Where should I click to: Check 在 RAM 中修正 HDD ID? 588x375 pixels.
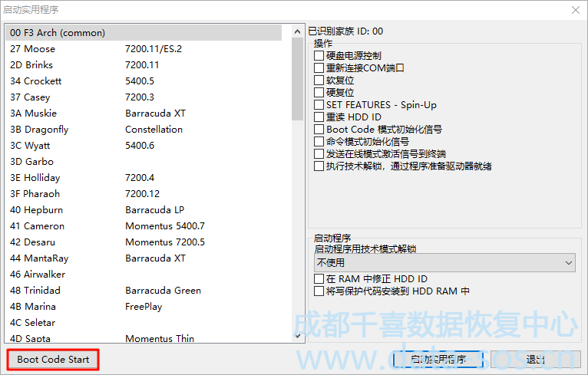pyautogui.click(x=319, y=279)
